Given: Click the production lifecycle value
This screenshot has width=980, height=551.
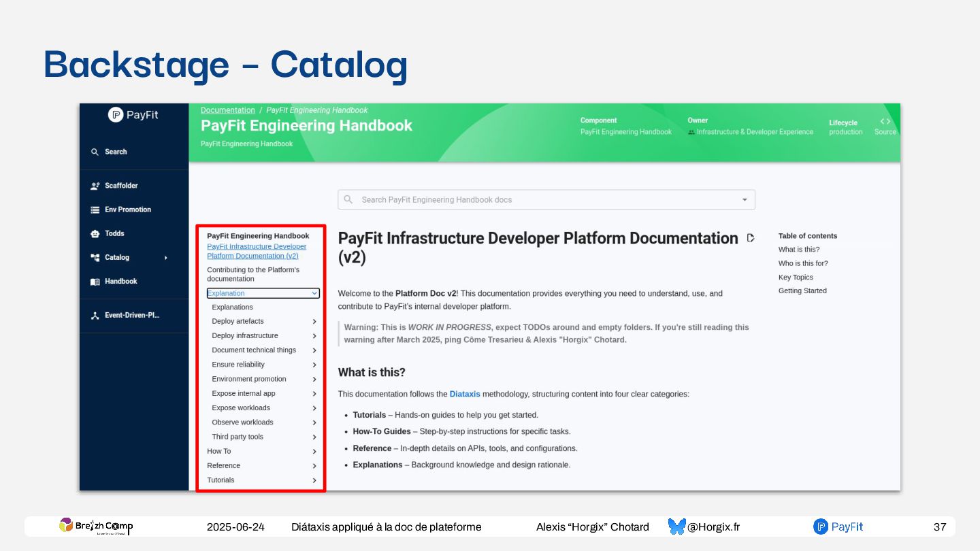Looking at the screenshot, I should pos(846,132).
